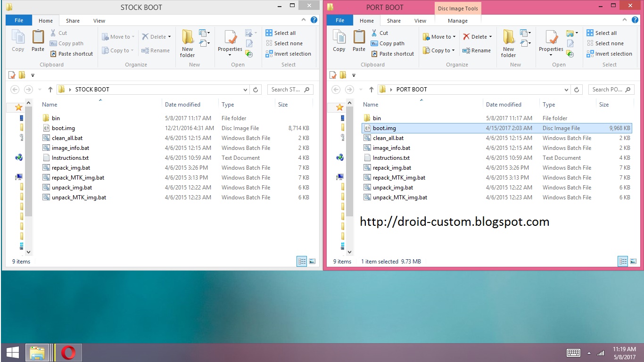The width and height of the screenshot is (644, 362).
Task: Switch PORT BOOT to large icons view
Action: 633,261
